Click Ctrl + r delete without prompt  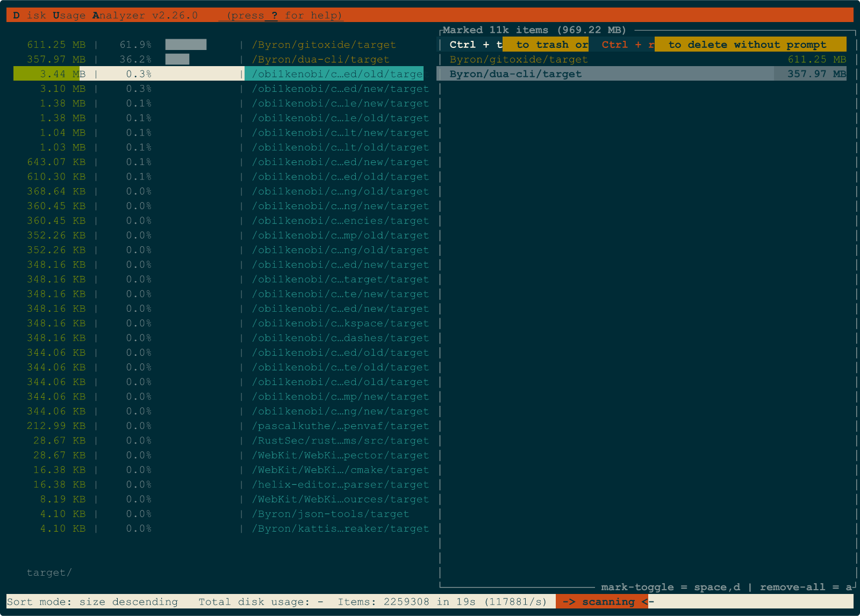[723, 45]
